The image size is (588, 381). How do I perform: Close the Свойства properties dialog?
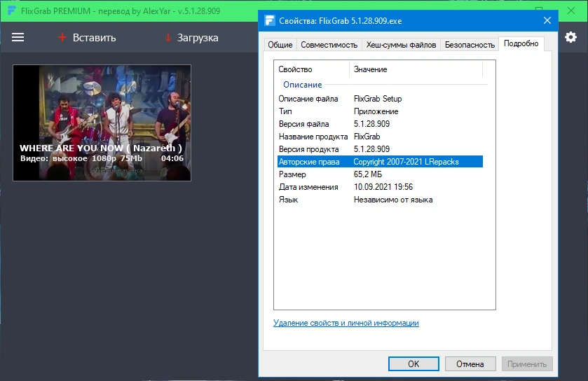pos(547,20)
